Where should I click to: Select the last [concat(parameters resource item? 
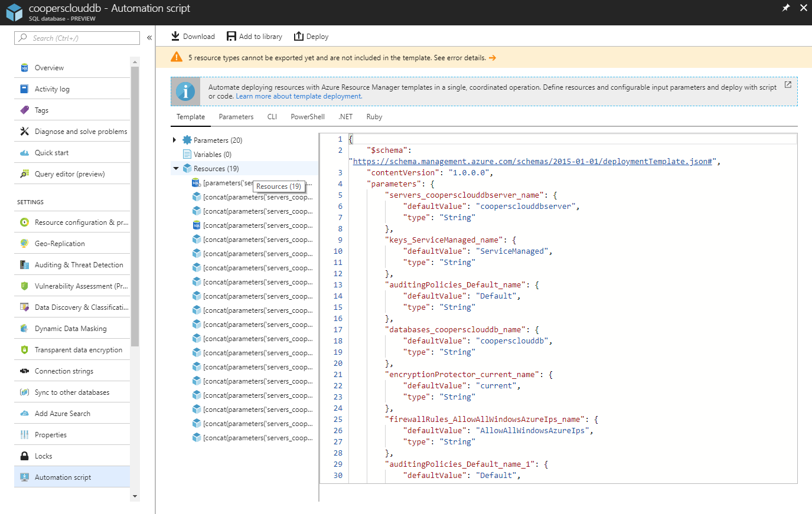(253, 438)
